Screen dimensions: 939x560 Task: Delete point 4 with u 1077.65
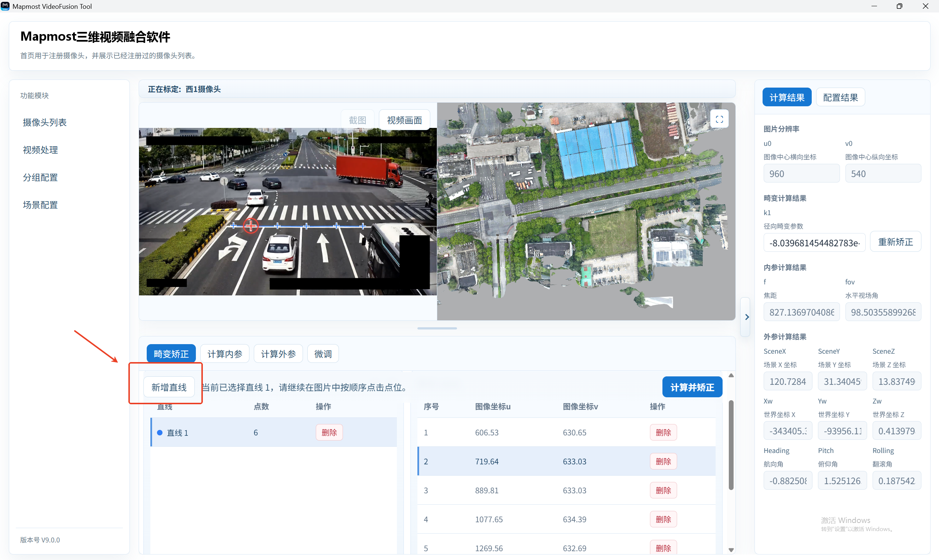[663, 519]
